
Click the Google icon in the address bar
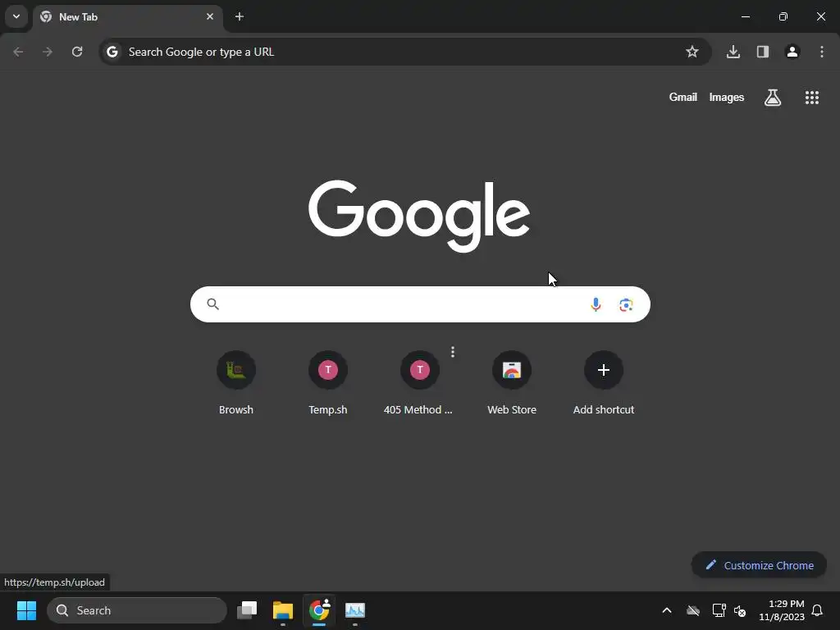112,52
